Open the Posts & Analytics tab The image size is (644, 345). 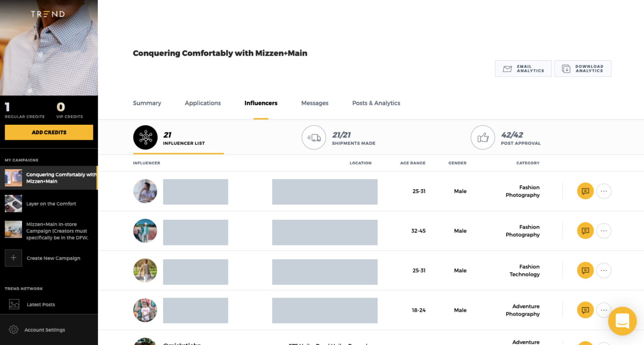click(x=376, y=103)
